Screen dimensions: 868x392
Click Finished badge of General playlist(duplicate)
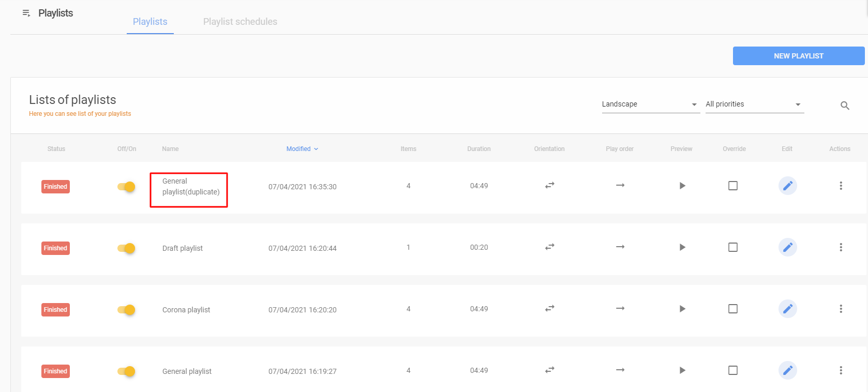point(55,187)
